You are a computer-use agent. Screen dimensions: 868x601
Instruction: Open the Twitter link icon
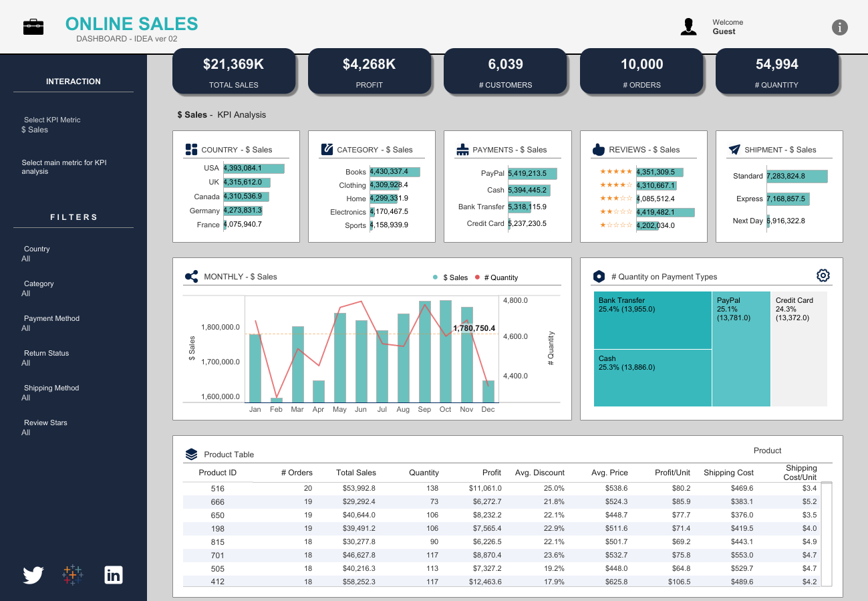[33, 575]
